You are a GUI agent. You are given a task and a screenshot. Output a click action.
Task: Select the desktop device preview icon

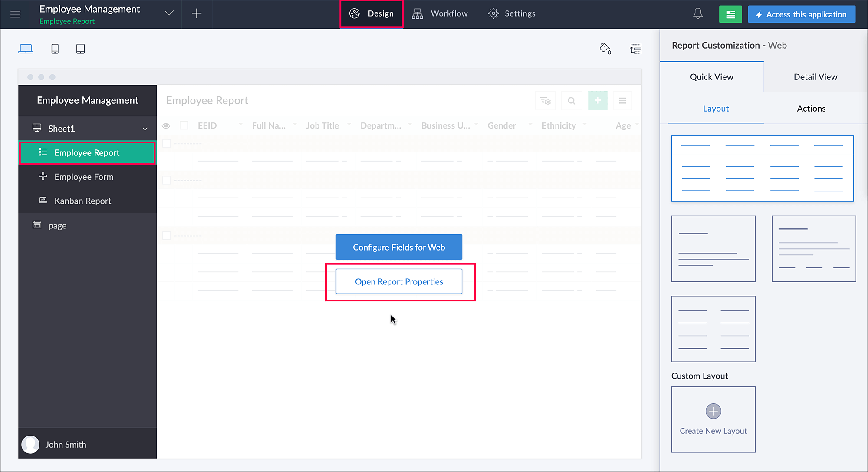click(x=26, y=49)
